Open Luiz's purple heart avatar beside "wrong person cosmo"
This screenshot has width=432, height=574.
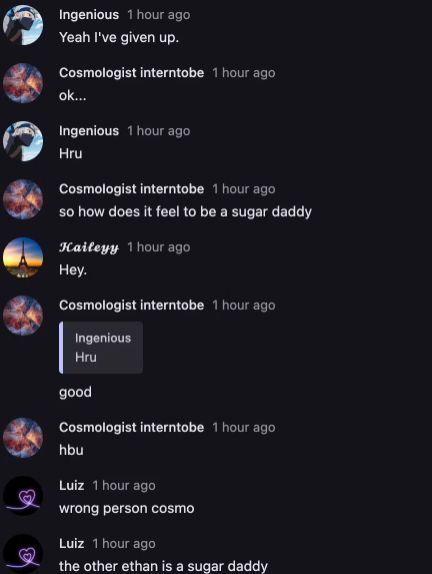coord(23,496)
